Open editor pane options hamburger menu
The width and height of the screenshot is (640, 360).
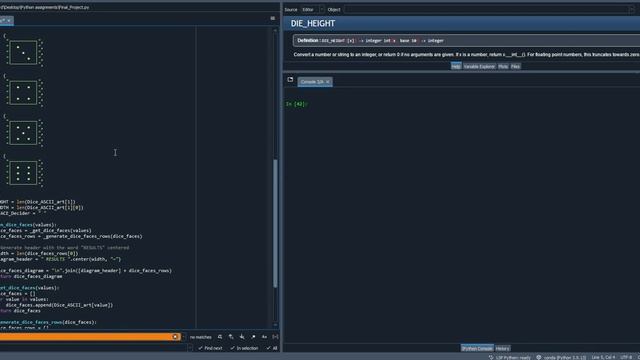[273, 18]
